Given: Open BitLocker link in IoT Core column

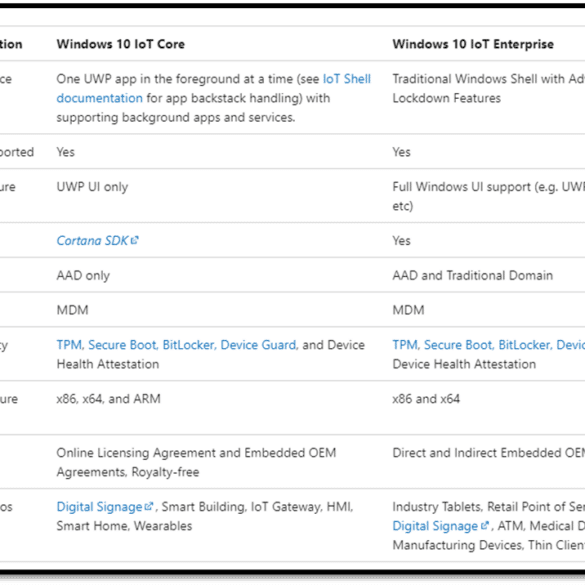Looking at the screenshot, I should tap(188, 345).
